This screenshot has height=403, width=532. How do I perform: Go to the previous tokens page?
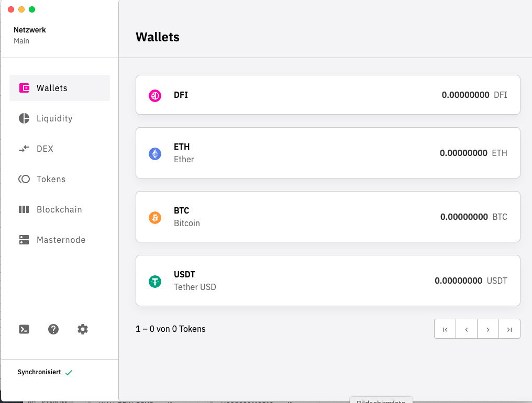(467, 329)
